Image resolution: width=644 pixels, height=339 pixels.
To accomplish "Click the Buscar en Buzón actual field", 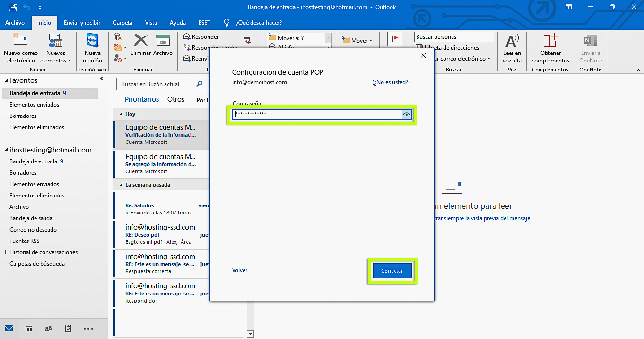I will tap(156, 84).
